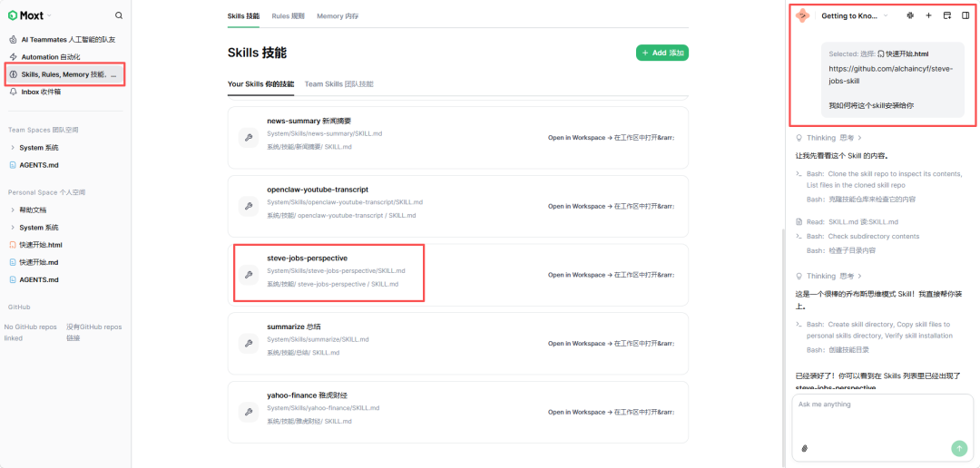This screenshot has height=468, width=980.
Task: Toggle the chat side panel layout icon
Action: click(x=965, y=15)
